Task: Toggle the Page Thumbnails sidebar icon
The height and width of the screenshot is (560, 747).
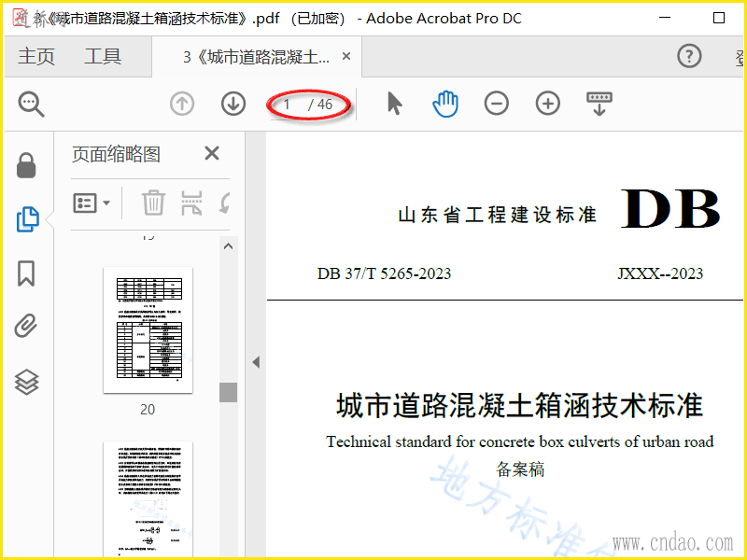Action: tap(28, 219)
